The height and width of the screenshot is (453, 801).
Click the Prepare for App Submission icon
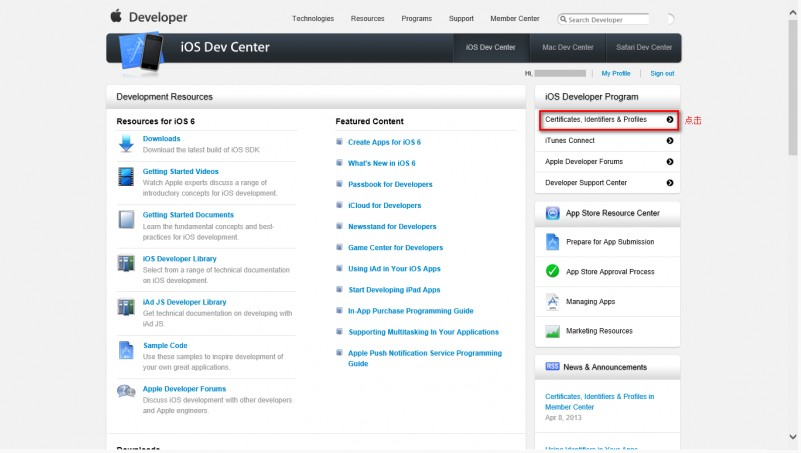coord(552,242)
